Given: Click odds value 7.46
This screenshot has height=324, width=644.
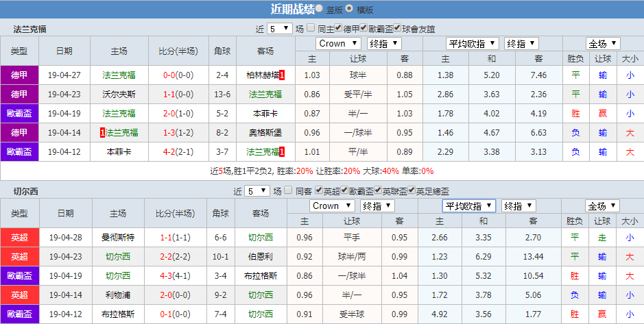Looking at the screenshot, I should pos(538,75).
